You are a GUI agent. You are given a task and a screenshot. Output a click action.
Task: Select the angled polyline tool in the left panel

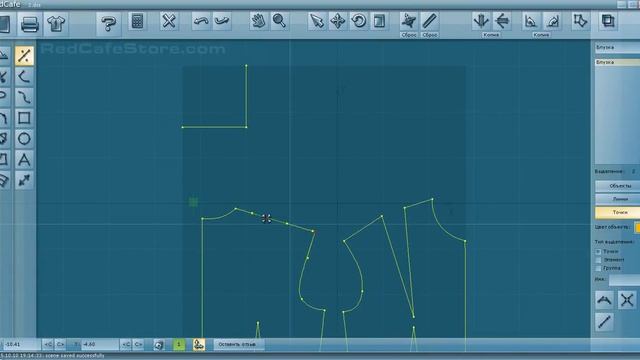point(24,76)
